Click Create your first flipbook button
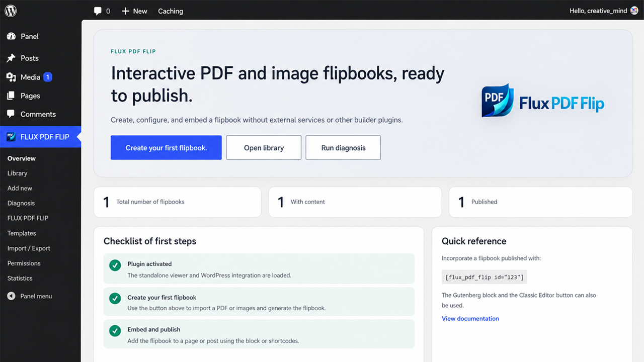The width and height of the screenshot is (644, 362). pos(166,148)
